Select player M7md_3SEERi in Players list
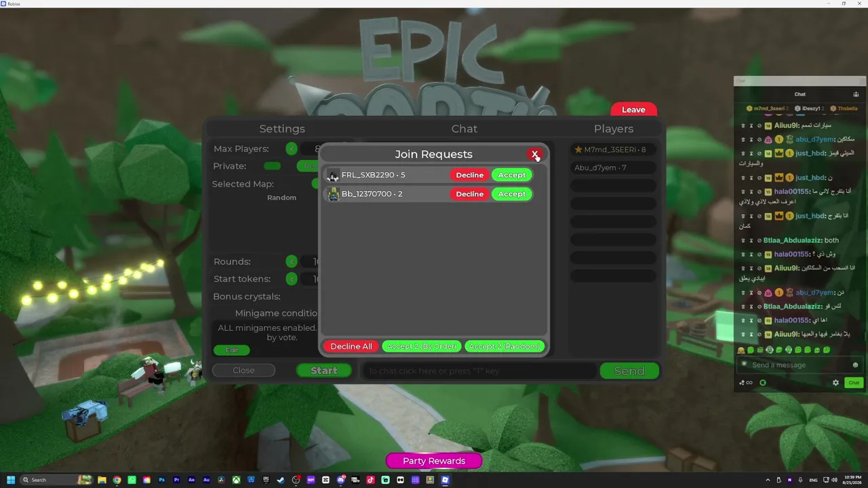The height and width of the screenshot is (488, 868). coord(613,149)
